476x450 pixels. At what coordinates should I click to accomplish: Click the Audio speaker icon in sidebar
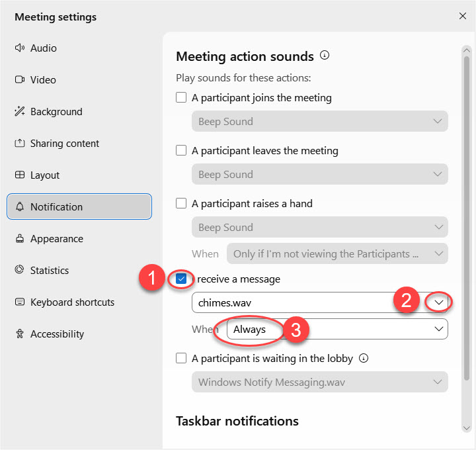coord(19,48)
